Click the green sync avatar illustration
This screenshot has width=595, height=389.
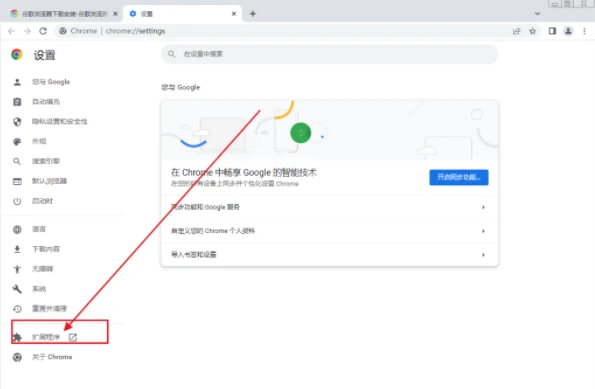pyautogui.click(x=301, y=133)
